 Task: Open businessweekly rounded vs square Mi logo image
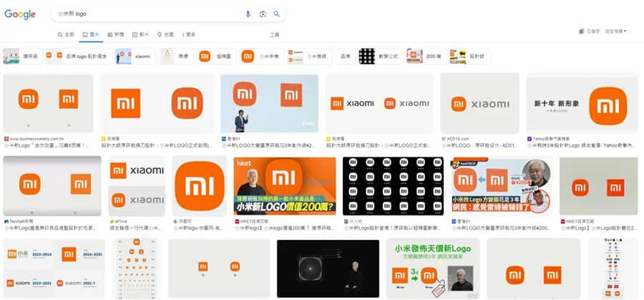click(48, 103)
